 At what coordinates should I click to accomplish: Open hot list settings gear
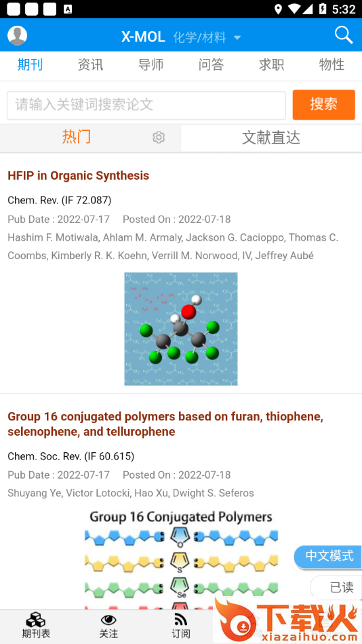click(159, 137)
